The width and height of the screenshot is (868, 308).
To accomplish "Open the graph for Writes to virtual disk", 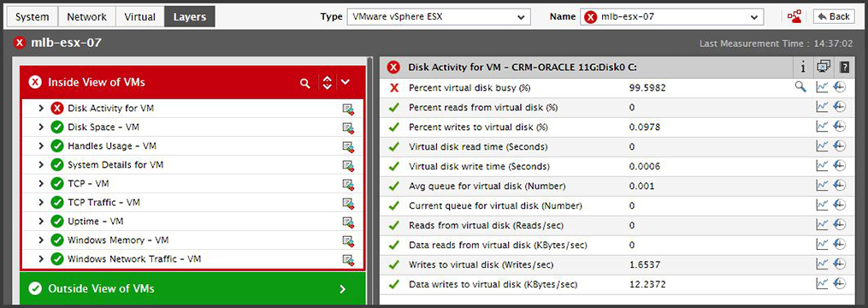I will click(x=822, y=264).
